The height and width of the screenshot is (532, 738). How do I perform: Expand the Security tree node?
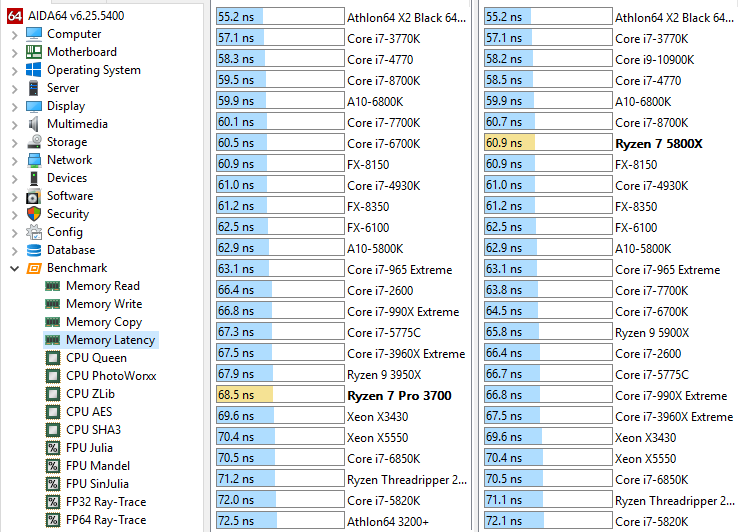pyautogui.click(x=15, y=215)
